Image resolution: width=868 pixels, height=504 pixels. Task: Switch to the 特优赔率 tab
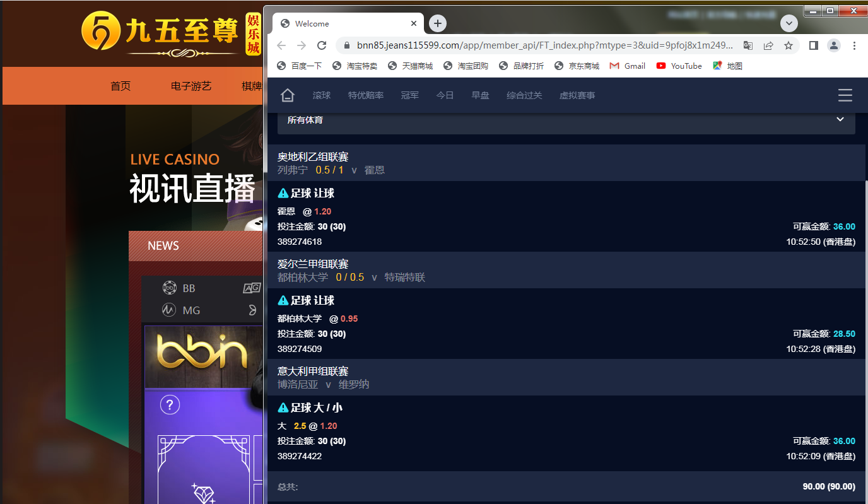pos(366,95)
